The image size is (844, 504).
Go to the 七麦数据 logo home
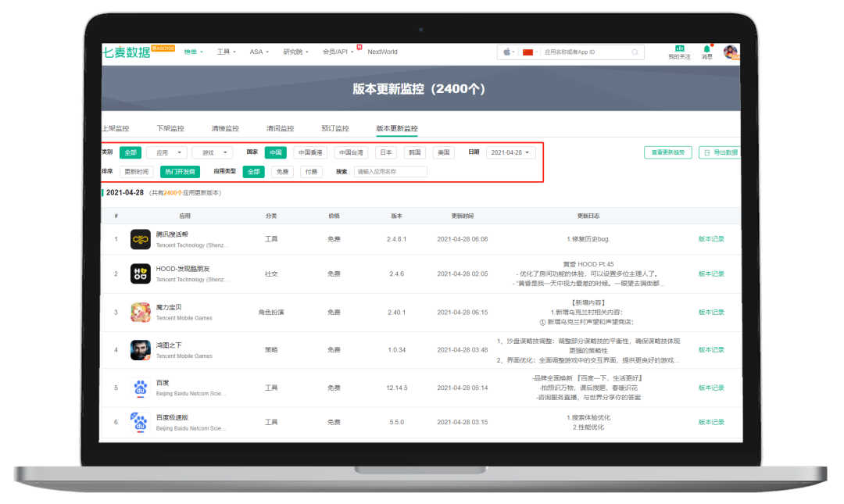click(x=127, y=52)
